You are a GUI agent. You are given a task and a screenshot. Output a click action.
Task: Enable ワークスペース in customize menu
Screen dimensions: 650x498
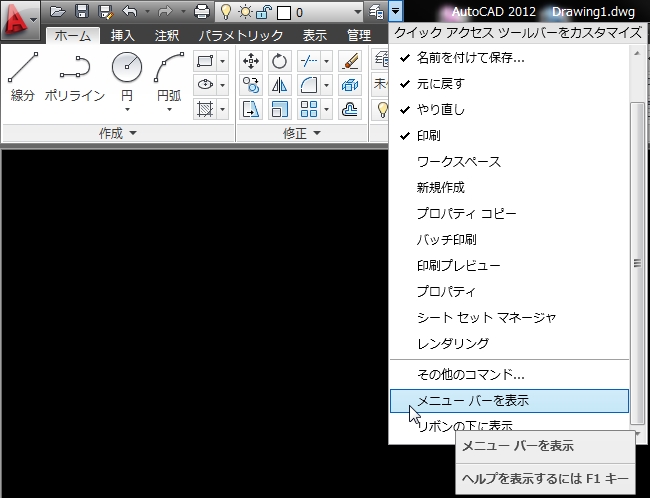click(509, 162)
